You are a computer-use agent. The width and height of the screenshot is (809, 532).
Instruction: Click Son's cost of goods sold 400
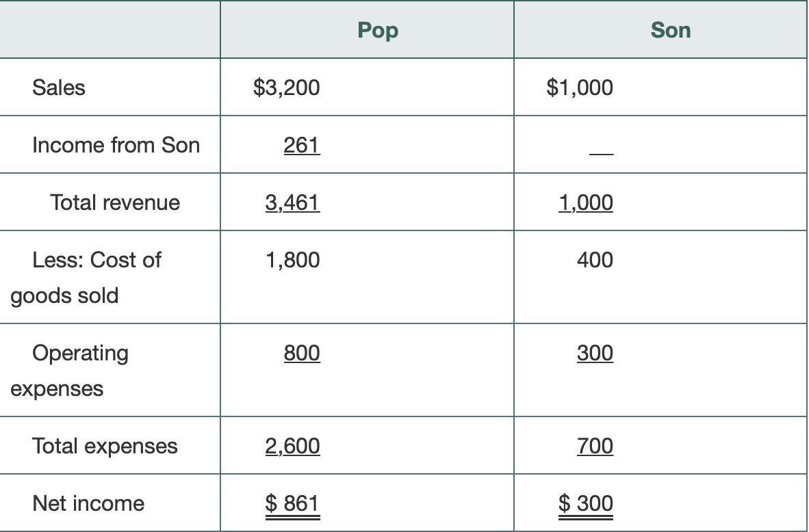click(x=595, y=260)
